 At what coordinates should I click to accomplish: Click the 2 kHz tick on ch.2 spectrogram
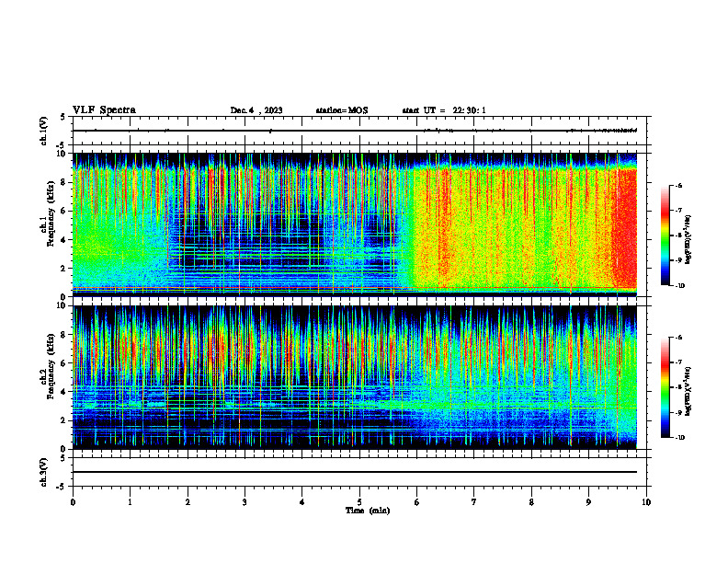[x=64, y=420]
